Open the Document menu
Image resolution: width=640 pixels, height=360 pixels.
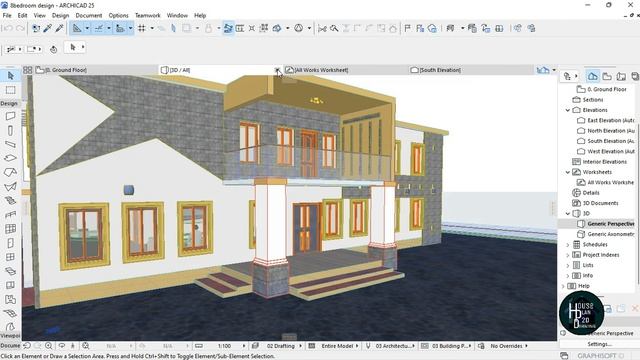coord(89,16)
